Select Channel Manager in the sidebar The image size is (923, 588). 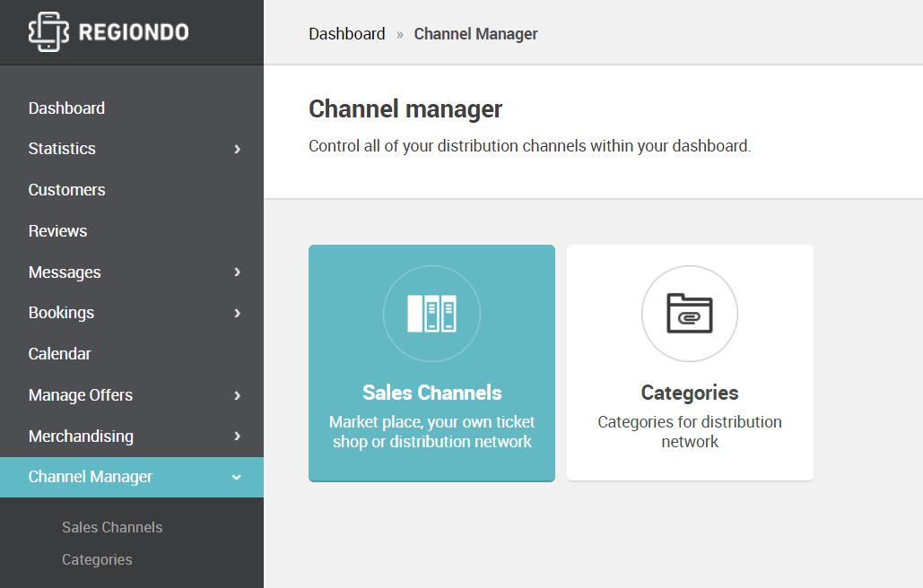coord(91,477)
